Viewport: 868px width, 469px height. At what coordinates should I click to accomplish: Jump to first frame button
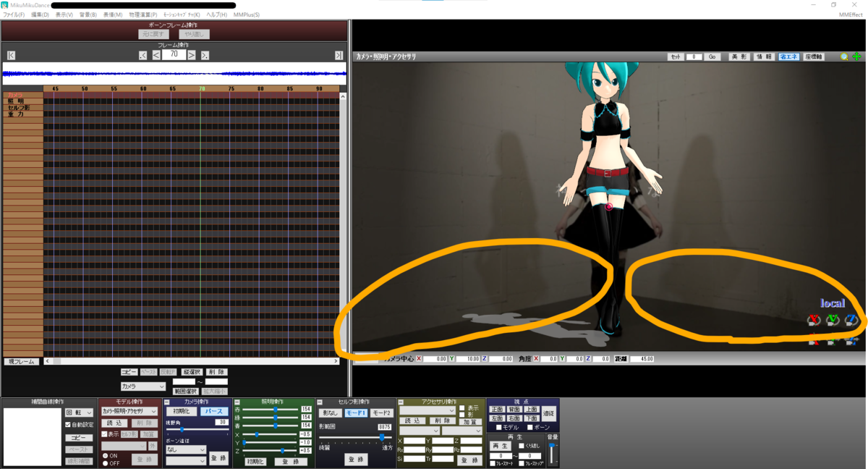[12, 55]
